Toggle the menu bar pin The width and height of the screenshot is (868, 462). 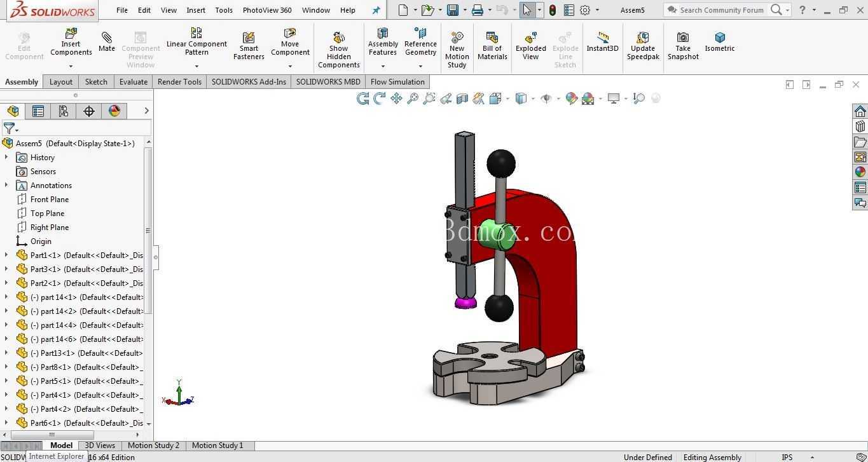376,10
